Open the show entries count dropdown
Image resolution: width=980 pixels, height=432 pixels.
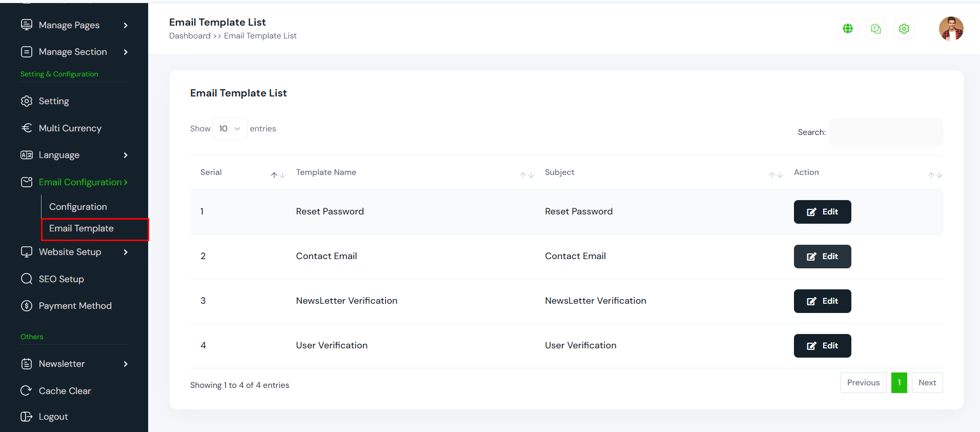pyautogui.click(x=230, y=129)
